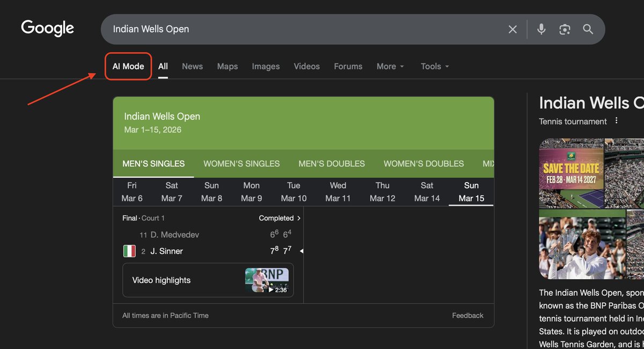Image resolution: width=644 pixels, height=349 pixels.
Task: Choose Wed Mar 11 date
Action: pyautogui.click(x=338, y=192)
